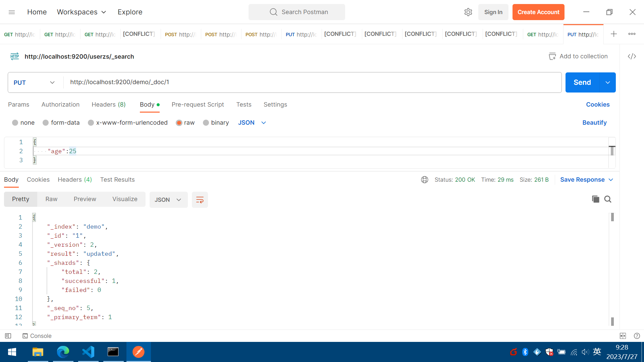Viewport: 644px width, 362px height.
Task: Switch to the Raw response view
Action: point(51,199)
